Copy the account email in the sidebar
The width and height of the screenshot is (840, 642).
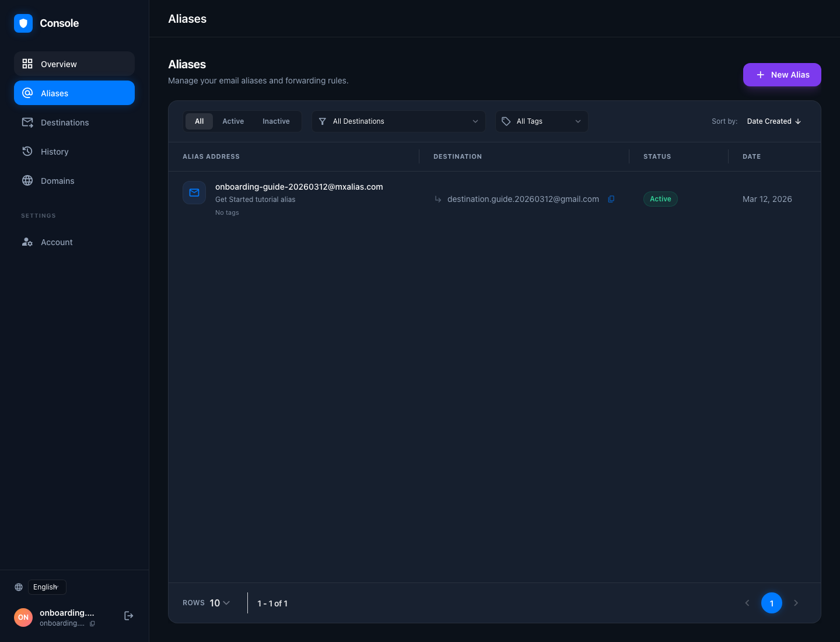(x=92, y=623)
